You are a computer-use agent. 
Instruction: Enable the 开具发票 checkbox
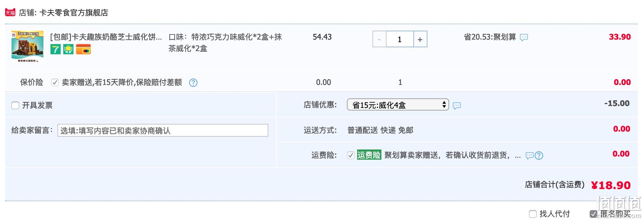coord(15,105)
